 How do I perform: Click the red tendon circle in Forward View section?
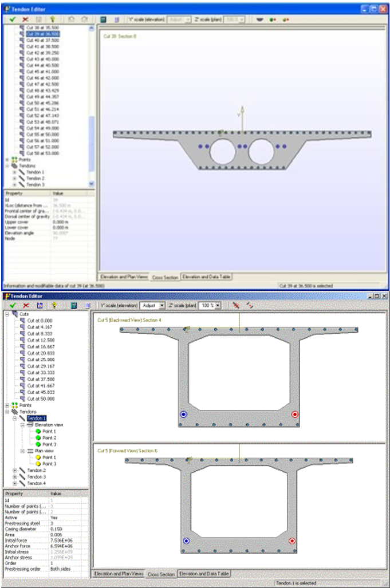(292, 540)
